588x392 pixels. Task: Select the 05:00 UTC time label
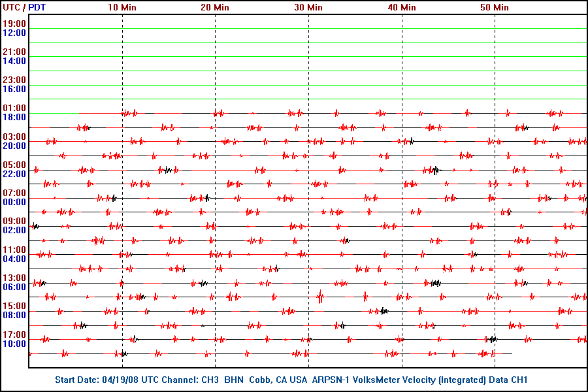14,165
